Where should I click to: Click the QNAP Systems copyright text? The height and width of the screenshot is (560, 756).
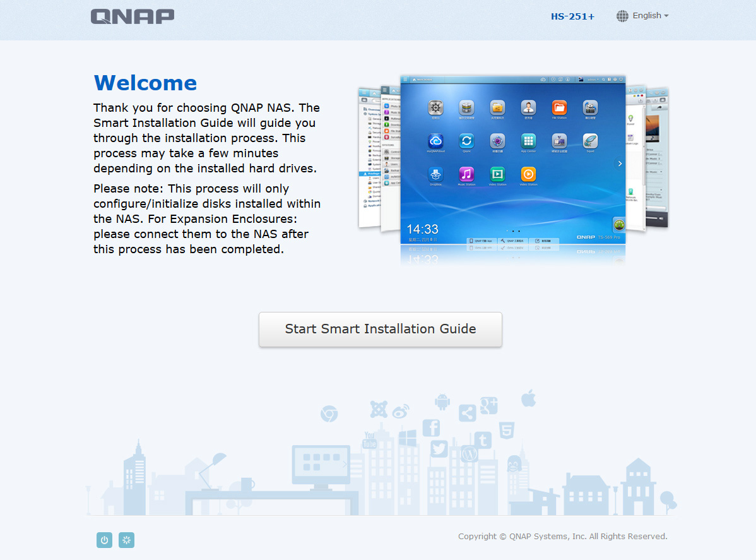pos(563,537)
